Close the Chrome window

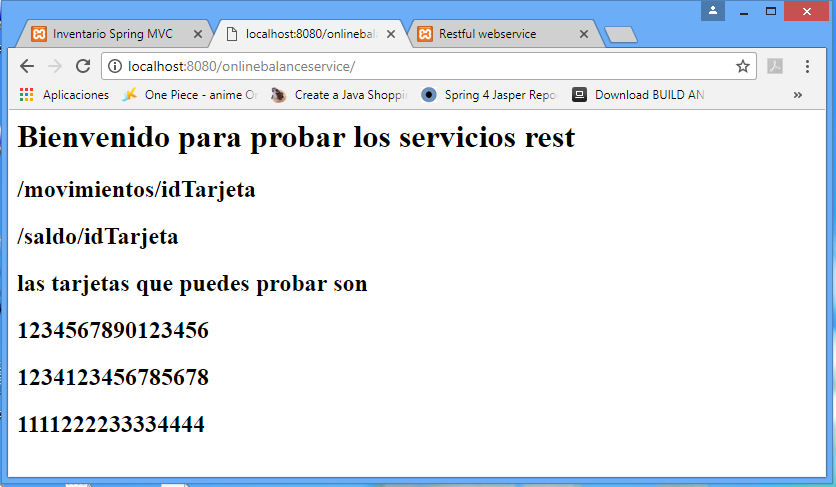tap(807, 11)
